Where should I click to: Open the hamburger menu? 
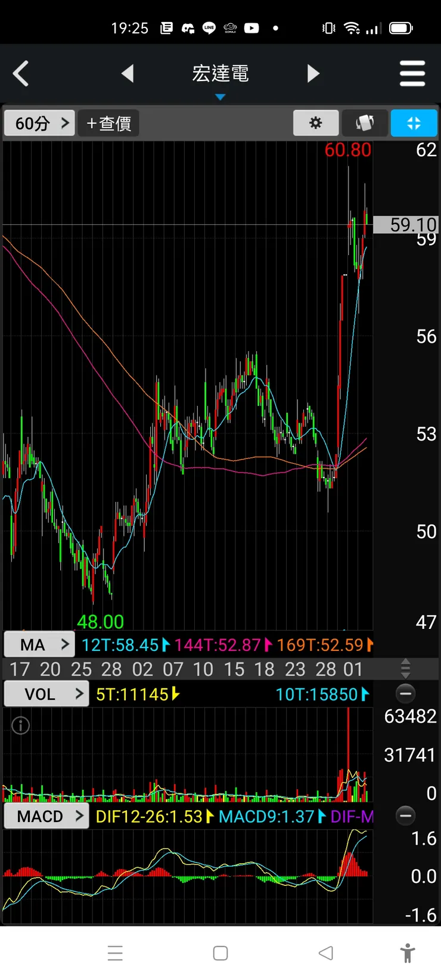(412, 74)
